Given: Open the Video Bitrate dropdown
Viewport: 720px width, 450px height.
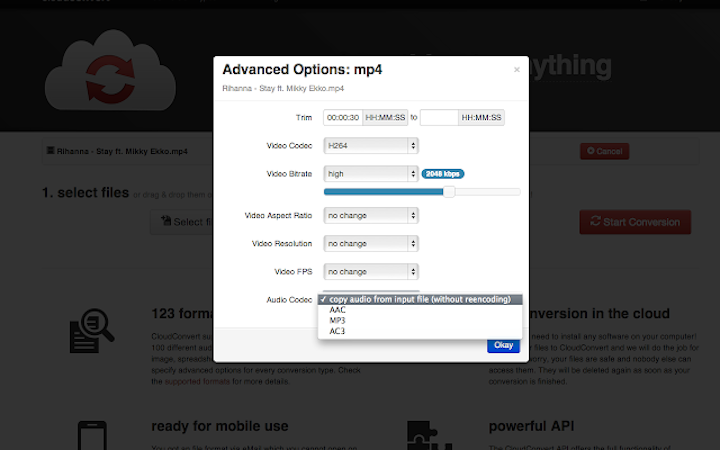Looking at the screenshot, I should pyautogui.click(x=371, y=174).
